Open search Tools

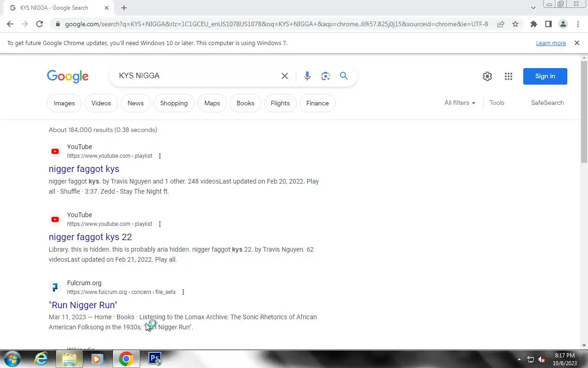coord(497,103)
